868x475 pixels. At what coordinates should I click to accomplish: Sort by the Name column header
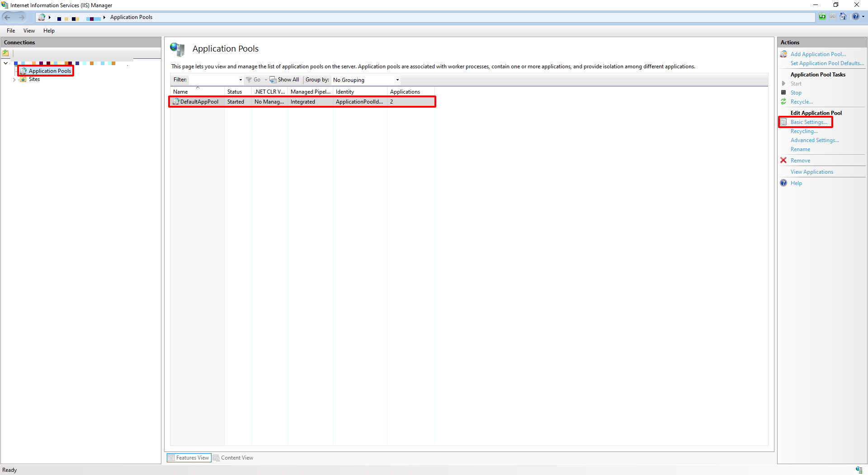[x=197, y=92]
